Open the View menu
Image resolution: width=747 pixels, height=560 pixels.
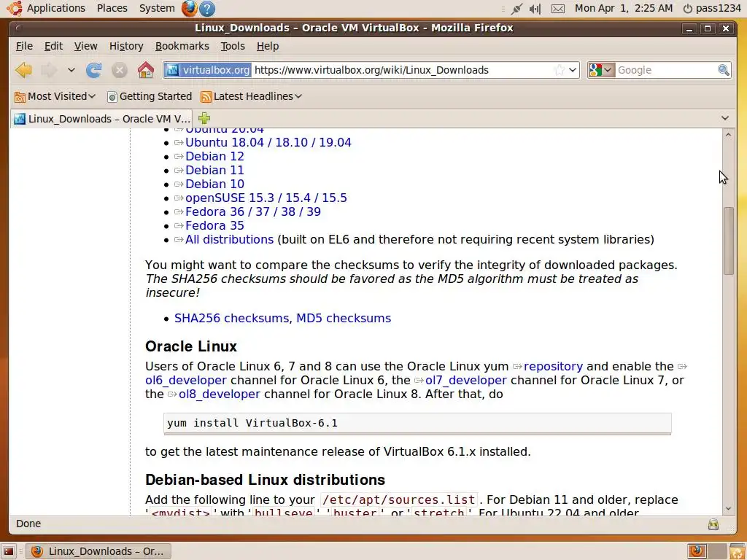coord(86,46)
